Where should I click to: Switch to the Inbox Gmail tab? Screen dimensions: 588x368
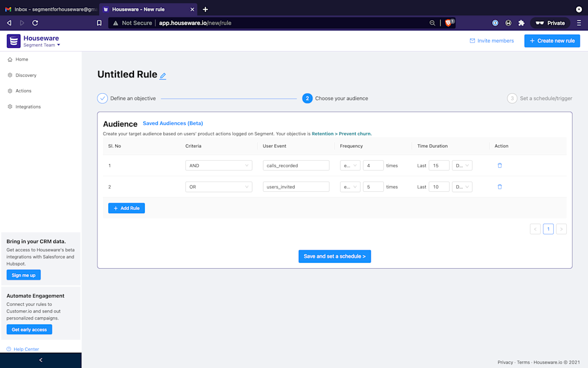(50, 9)
